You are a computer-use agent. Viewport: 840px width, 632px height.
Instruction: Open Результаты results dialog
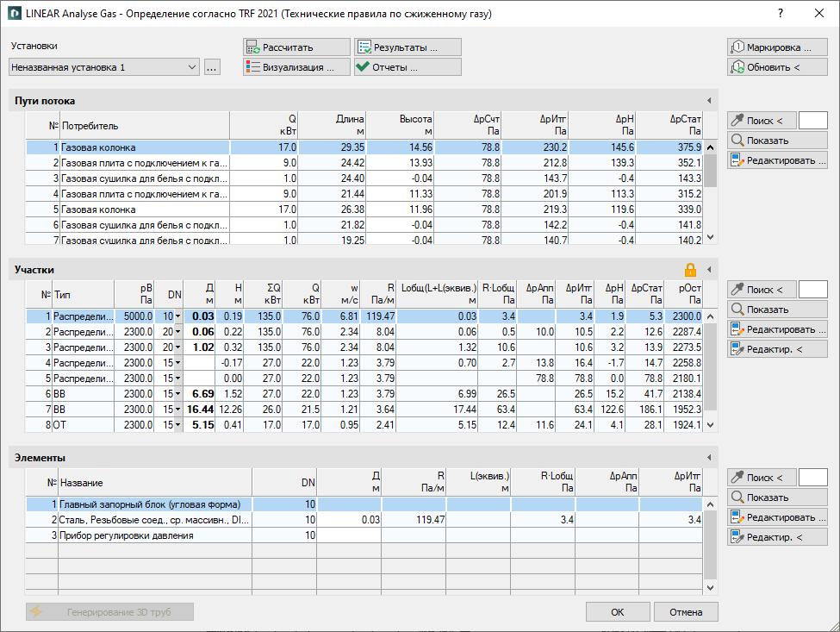pyautogui.click(x=408, y=47)
